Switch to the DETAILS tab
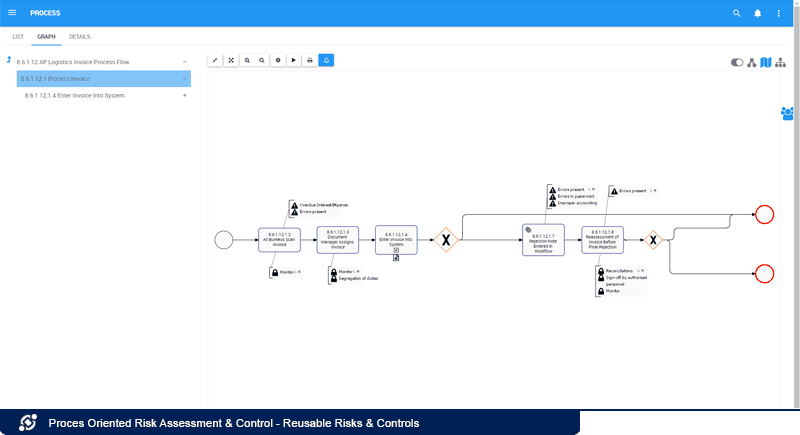The height and width of the screenshot is (435, 800). 80,36
